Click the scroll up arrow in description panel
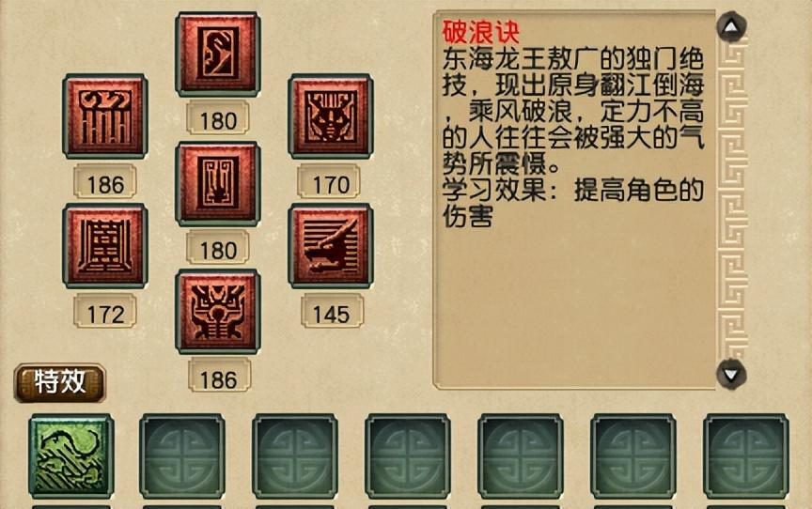This screenshot has height=509, width=812. [730, 26]
